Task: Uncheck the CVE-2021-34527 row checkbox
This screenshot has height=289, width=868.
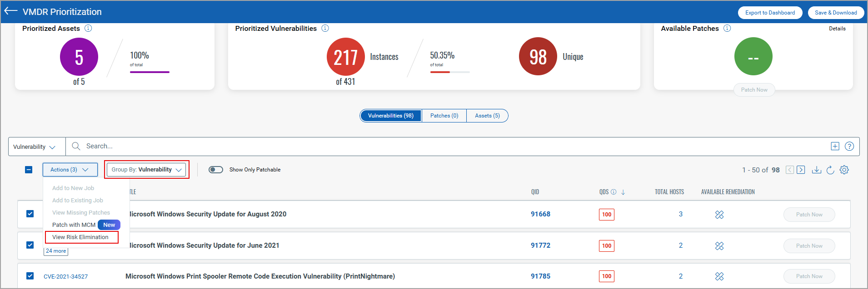Action: coord(30,276)
